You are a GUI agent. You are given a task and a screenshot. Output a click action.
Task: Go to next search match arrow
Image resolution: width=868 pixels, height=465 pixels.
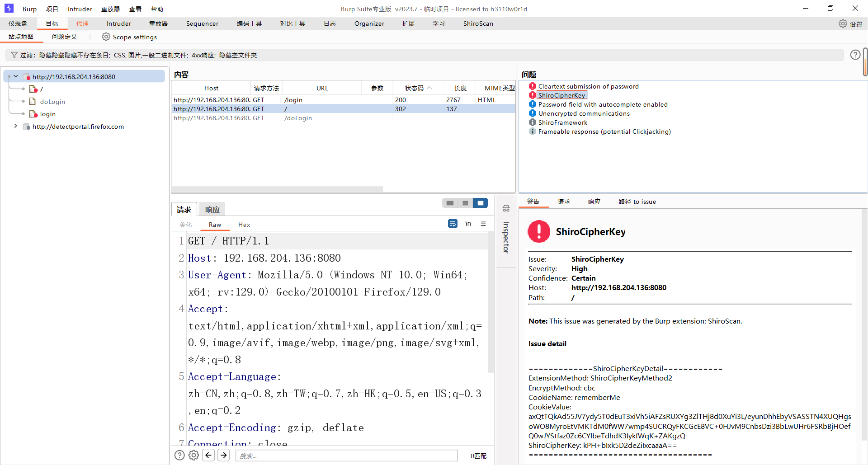pyautogui.click(x=224, y=455)
